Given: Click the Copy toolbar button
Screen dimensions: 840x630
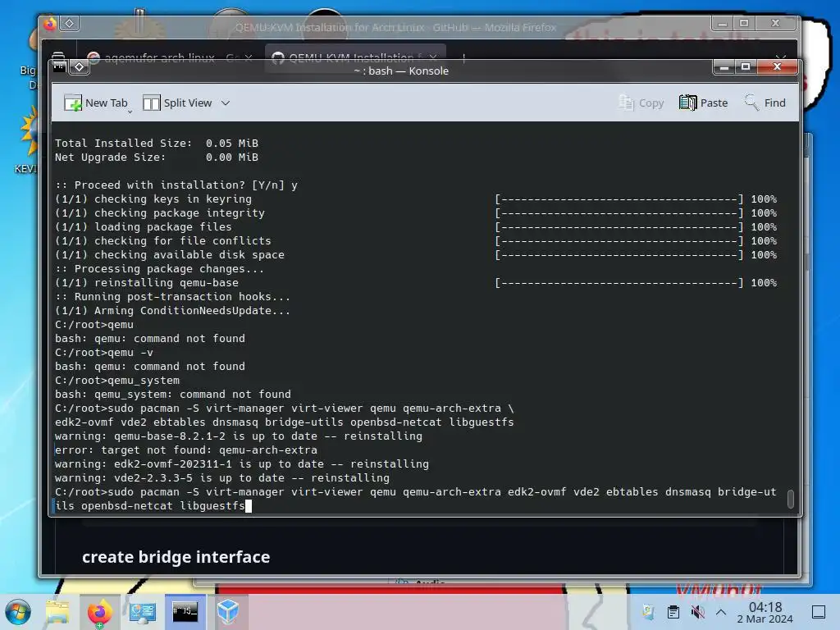Looking at the screenshot, I should coord(641,103).
